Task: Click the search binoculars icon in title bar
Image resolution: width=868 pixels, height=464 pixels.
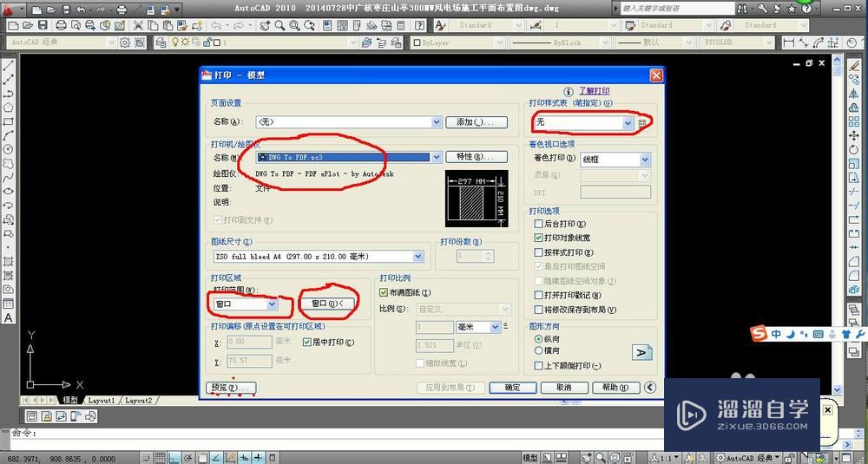Action: (742, 9)
